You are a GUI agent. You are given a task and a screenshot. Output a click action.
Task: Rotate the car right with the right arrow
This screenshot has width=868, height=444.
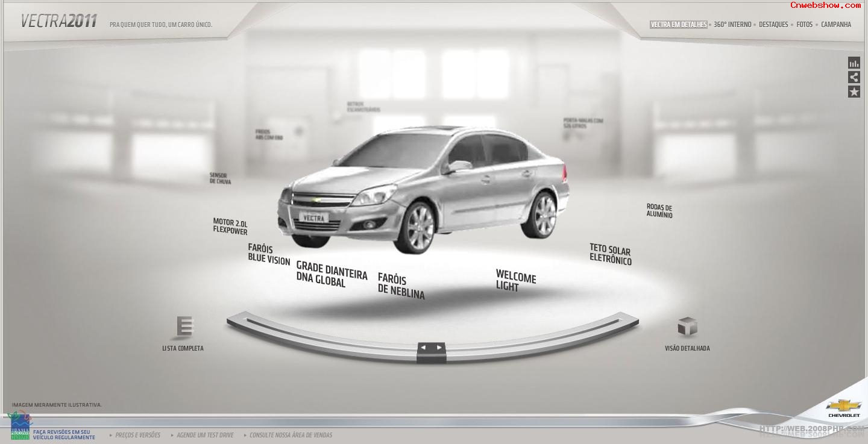point(439,348)
